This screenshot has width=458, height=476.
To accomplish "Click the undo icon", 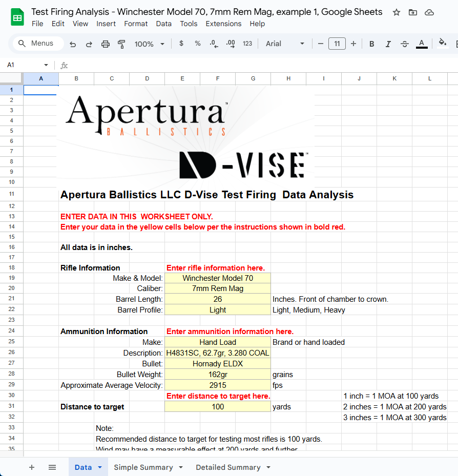I will pos(72,44).
